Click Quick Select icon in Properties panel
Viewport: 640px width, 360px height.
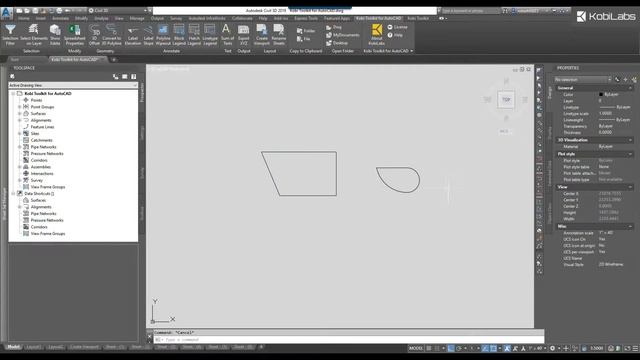click(x=633, y=79)
